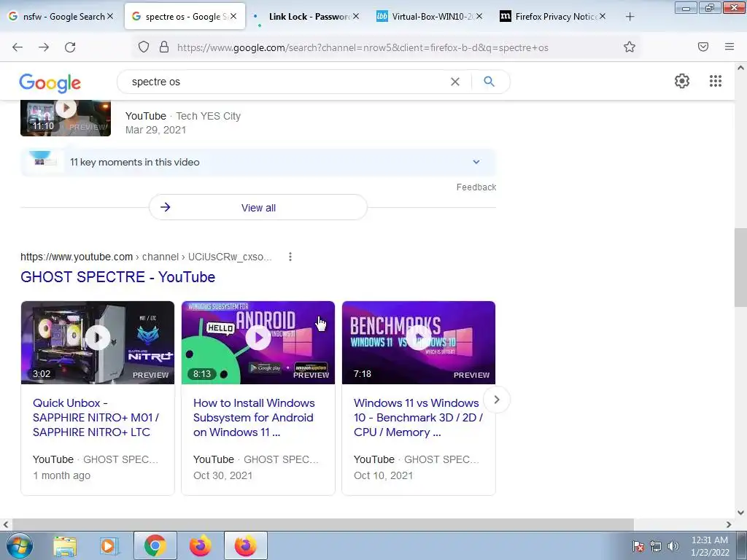Play the Tech YES City video thumbnail
This screenshot has width=747, height=560.
click(x=66, y=118)
